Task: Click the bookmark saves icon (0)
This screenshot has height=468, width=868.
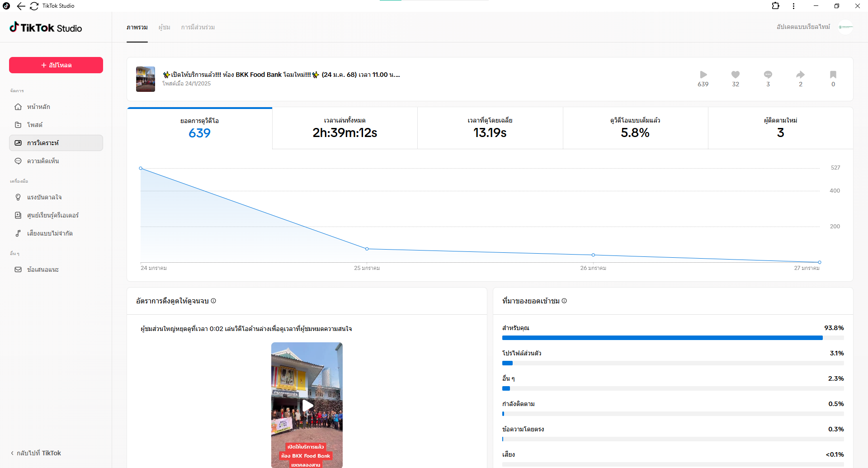Action: pos(833,75)
